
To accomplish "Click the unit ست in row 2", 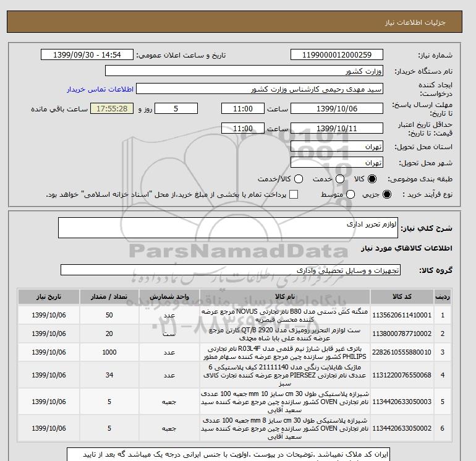I will [169, 334].
